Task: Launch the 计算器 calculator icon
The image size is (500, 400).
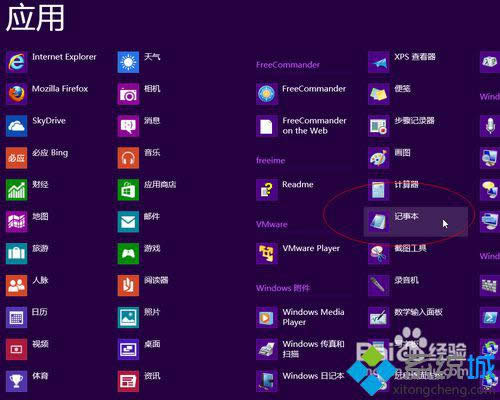Action: [379, 190]
